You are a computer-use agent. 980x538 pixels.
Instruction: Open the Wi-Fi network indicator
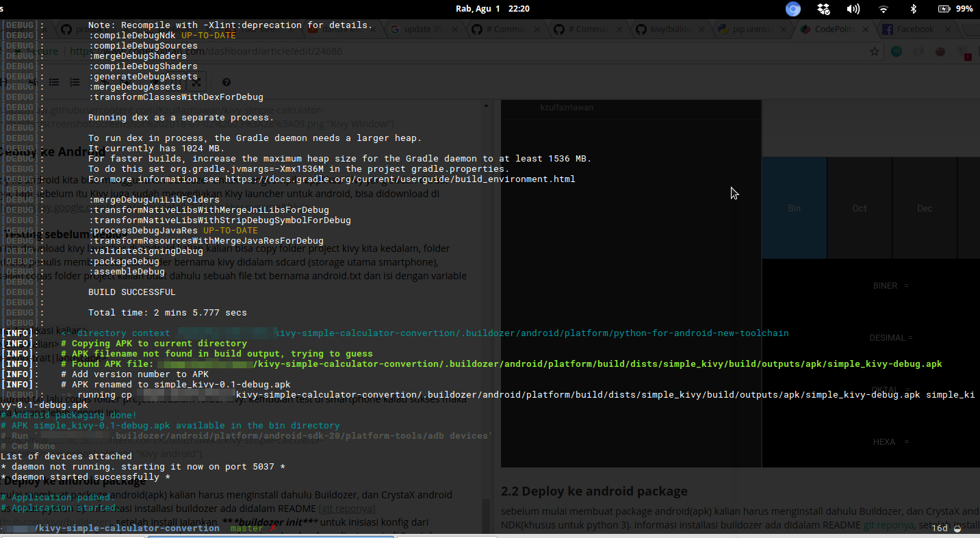(x=884, y=9)
